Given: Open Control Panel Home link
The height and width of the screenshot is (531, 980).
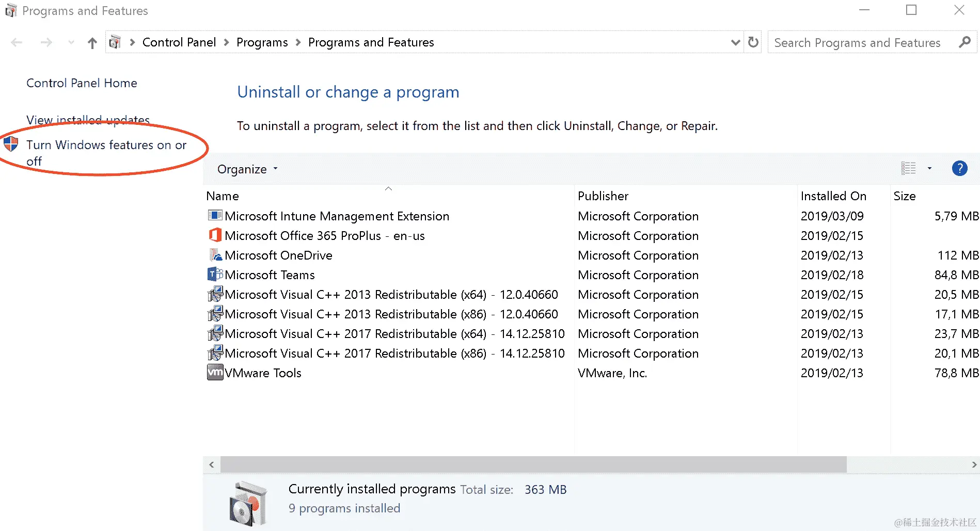Looking at the screenshot, I should point(82,83).
